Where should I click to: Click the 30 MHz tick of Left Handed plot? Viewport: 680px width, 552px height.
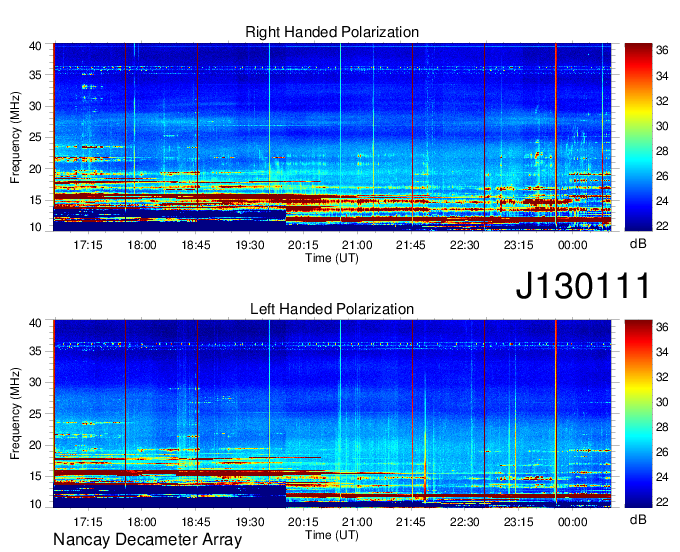click(x=35, y=382)
